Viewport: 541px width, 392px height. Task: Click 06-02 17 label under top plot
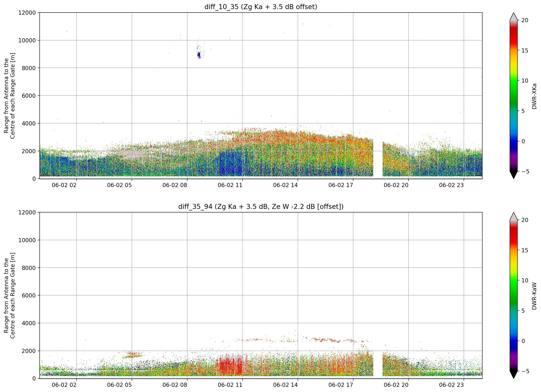coord(341,185)
